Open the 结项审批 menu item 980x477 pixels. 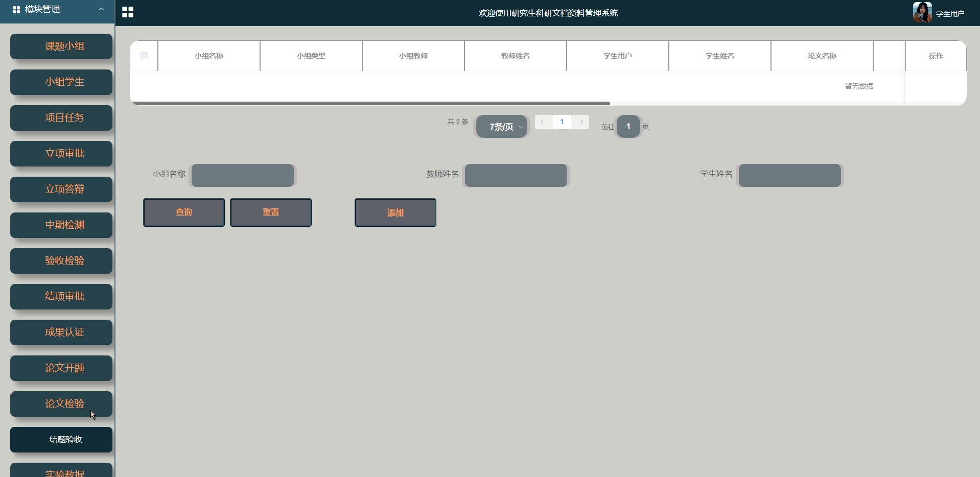[x=61, y=297]
